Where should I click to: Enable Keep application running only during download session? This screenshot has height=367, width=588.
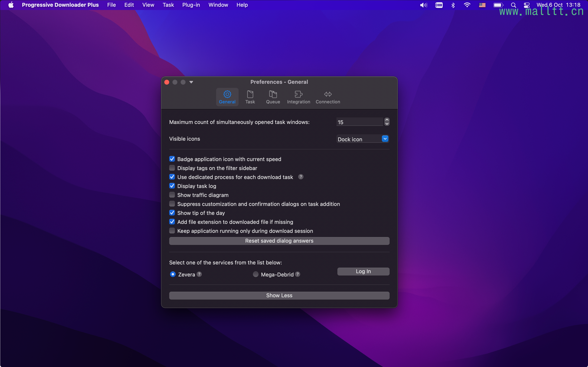172,231
